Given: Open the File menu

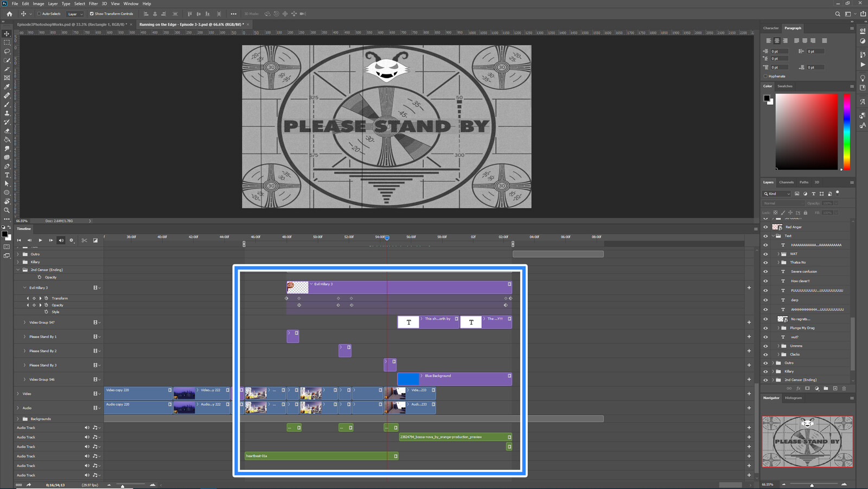Looking at the screenshot, I should click(x=15, y=3).
